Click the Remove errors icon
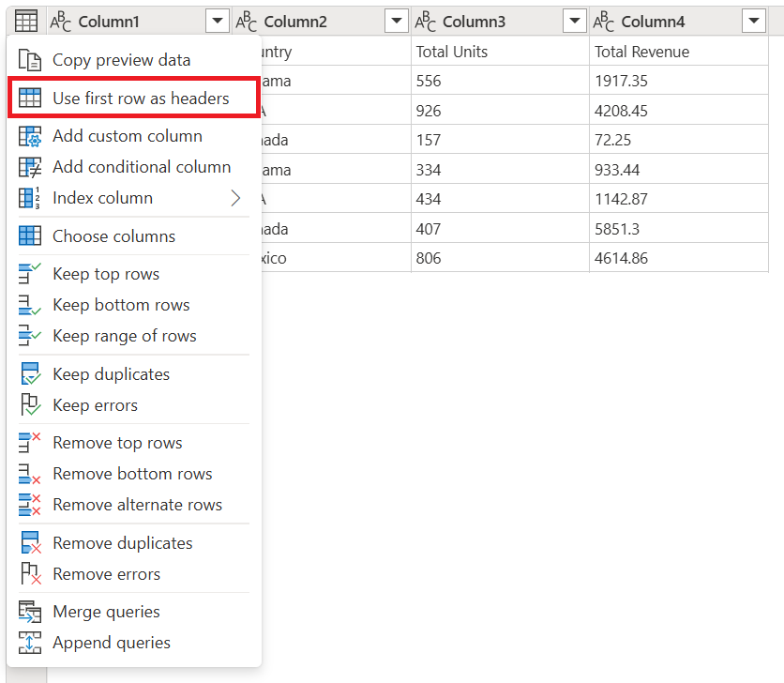784x683 pixels. pos(29,573)
